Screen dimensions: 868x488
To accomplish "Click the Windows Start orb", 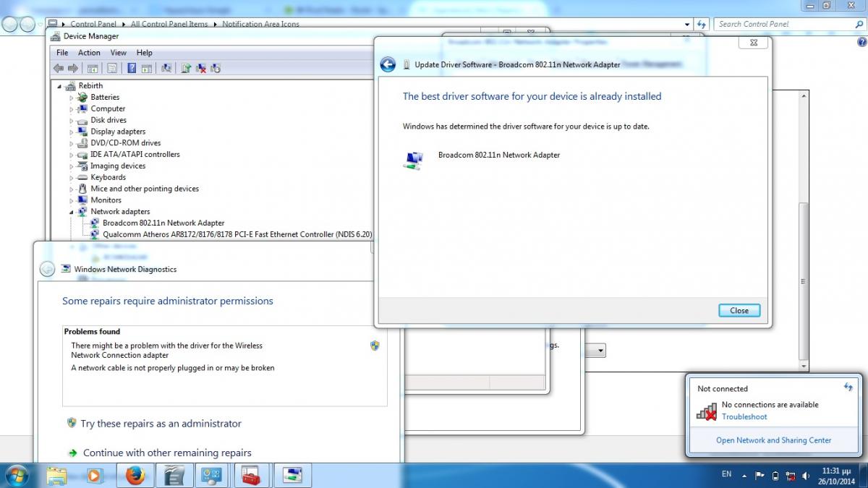I will [16, 475].
